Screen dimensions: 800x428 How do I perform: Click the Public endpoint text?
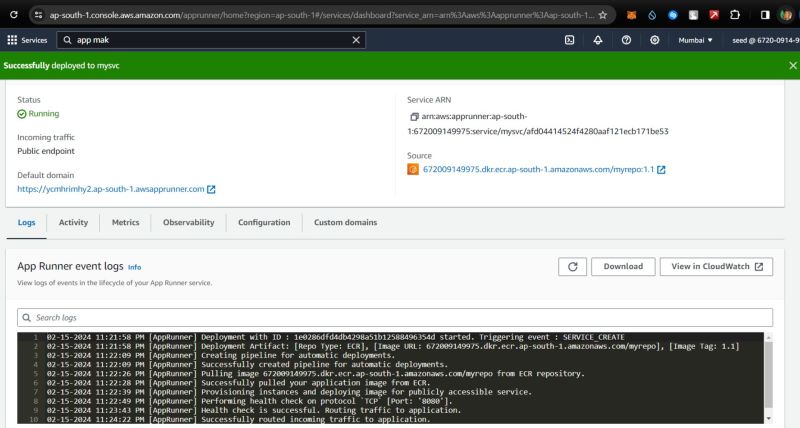point(46,151)
